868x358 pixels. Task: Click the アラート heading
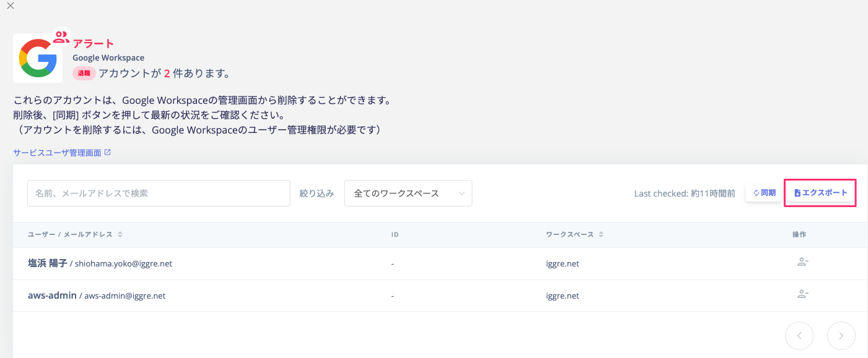(x=93, y=43)
